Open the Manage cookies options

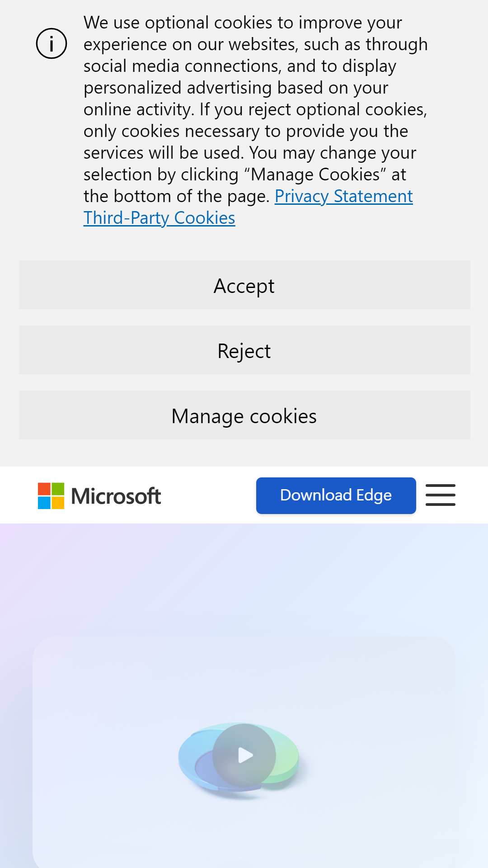pyautogui.click(x=244, y=415)
